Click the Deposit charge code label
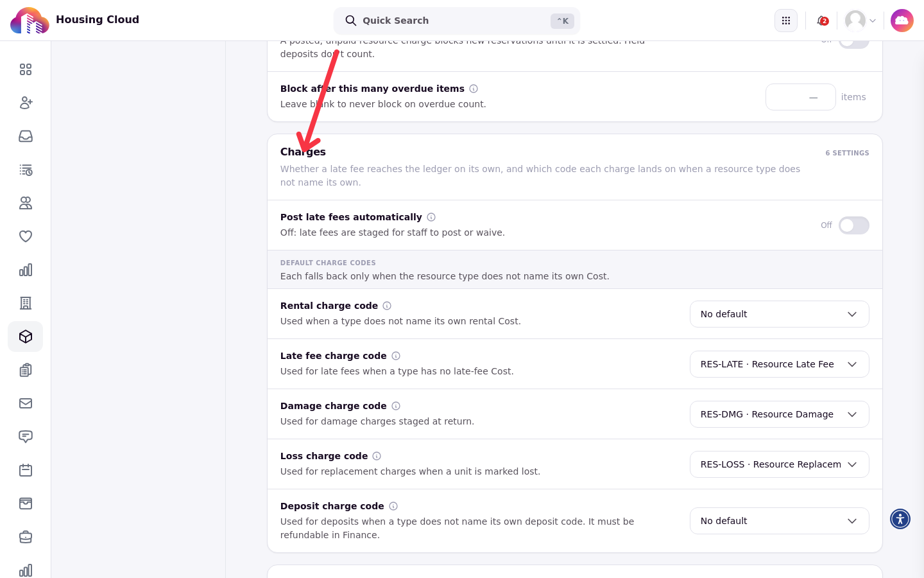 pos(332,506)
